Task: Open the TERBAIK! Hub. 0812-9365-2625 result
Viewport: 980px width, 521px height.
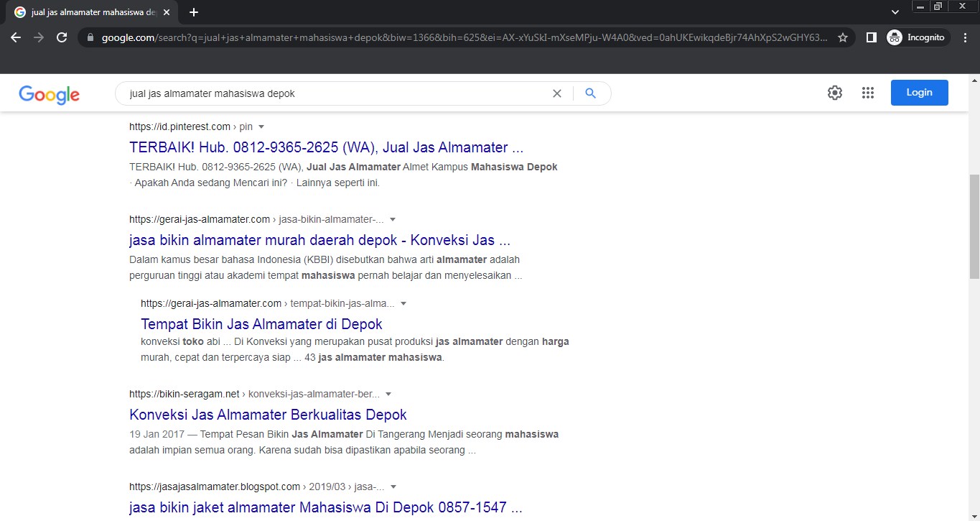Action: pyautogui.click(x=326, y=148)
